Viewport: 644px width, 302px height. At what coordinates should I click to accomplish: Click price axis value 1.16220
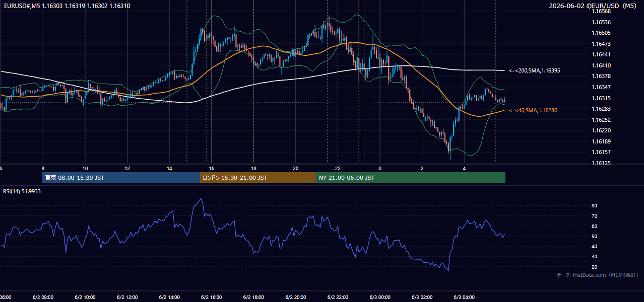601,130
